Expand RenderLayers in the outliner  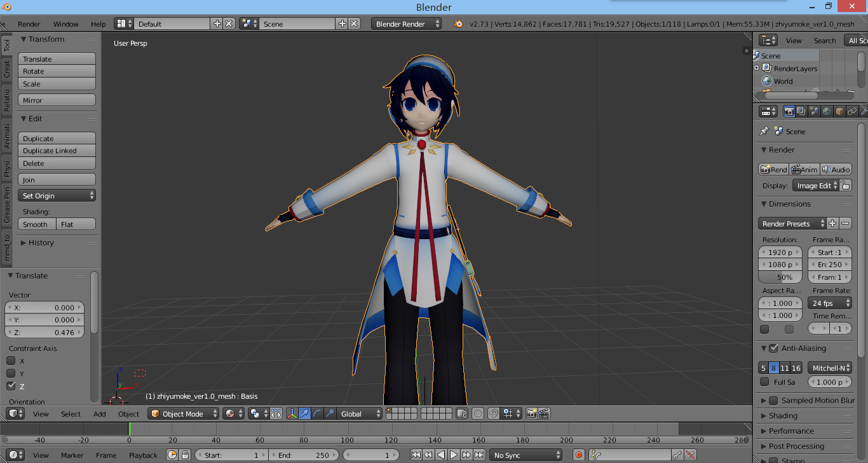757,68
